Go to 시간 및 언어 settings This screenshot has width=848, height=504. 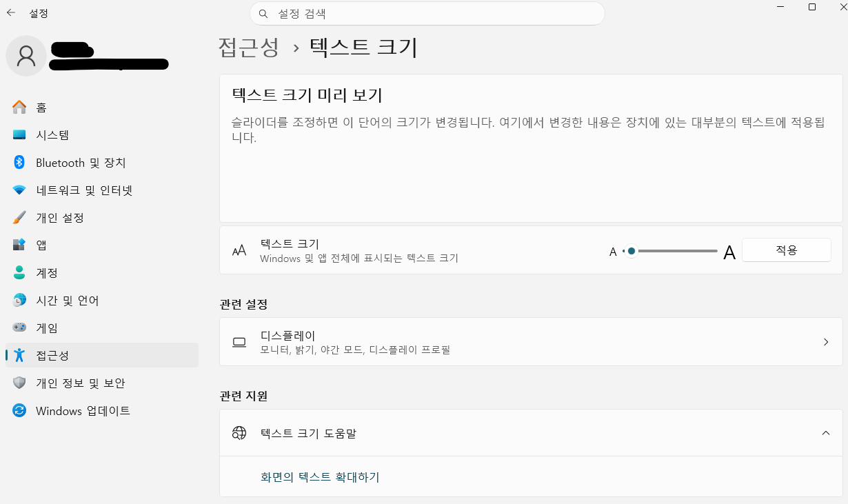pos(102,301)
